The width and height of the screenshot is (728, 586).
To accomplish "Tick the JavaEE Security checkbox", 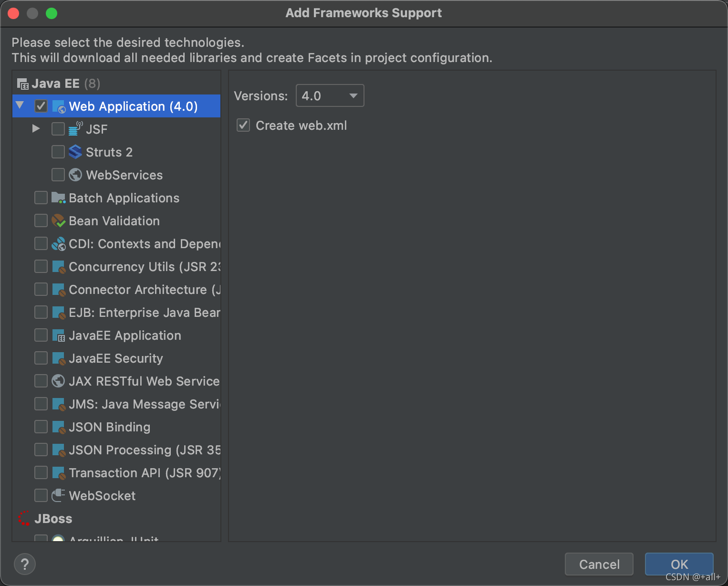I will [41, 358].
